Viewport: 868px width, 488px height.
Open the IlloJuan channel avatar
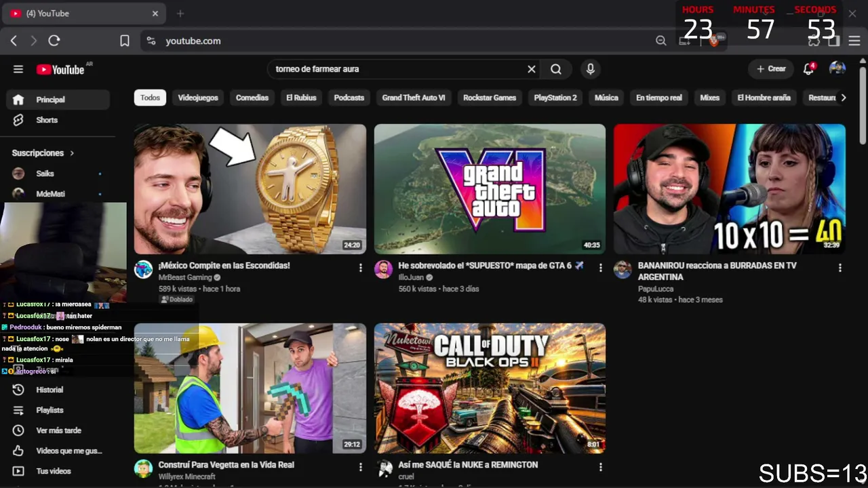(x=383, y=269)
